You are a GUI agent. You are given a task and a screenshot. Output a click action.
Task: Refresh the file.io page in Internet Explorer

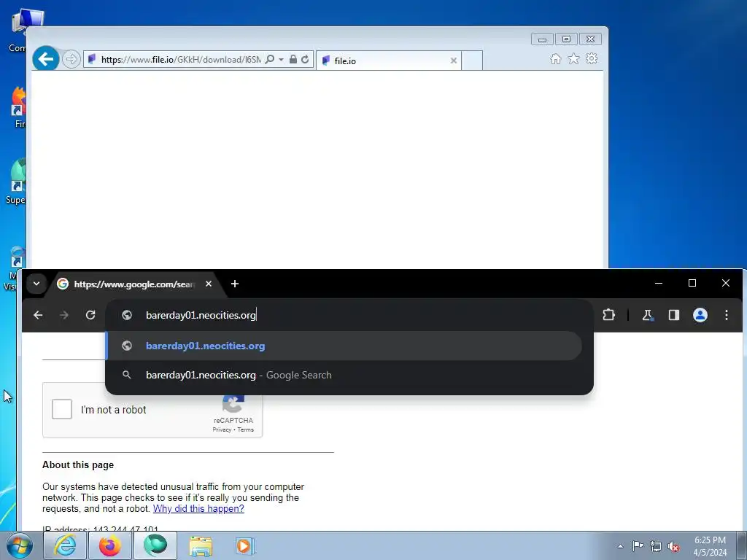(305, 60)
